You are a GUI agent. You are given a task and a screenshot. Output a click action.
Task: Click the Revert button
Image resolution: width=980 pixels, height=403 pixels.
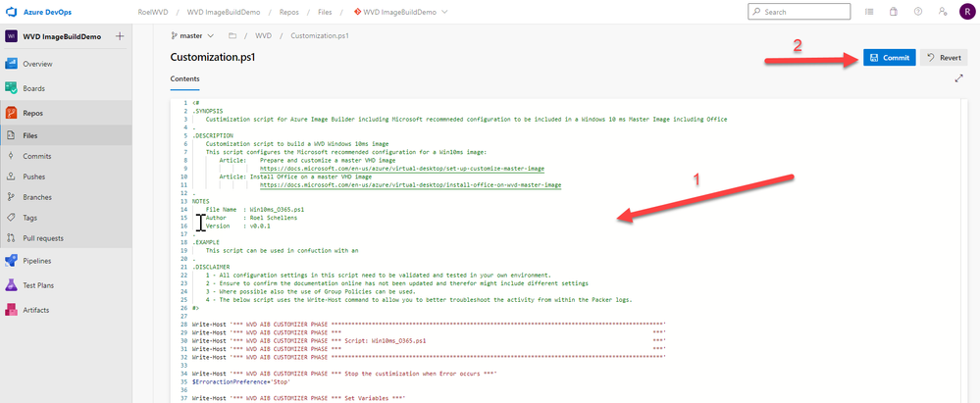click(x=945, y=58)
